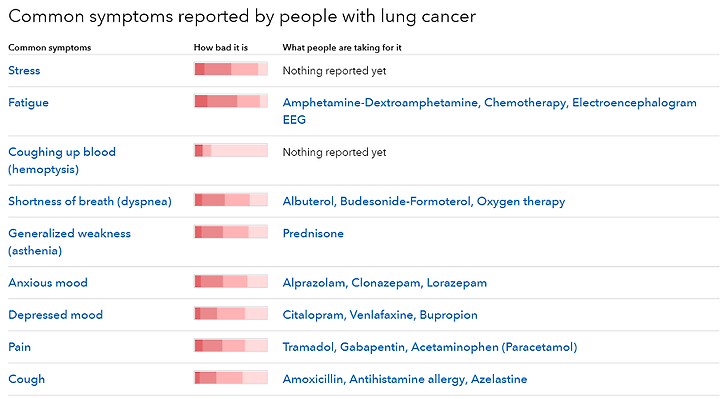
Task: Open the Pain symptom link
Action: pos(20,347)
